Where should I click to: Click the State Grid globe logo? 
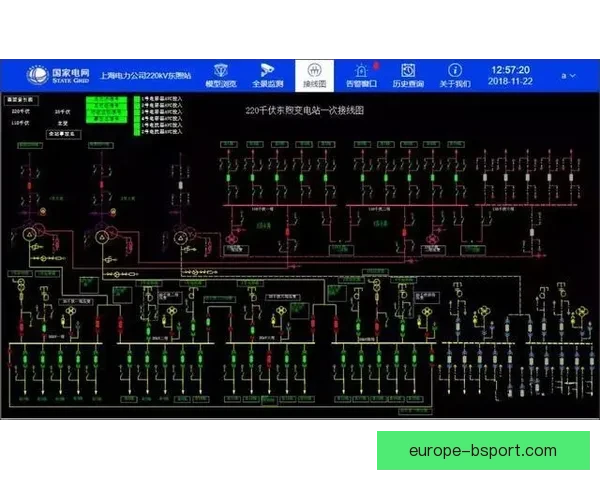[x=37, y=74]
